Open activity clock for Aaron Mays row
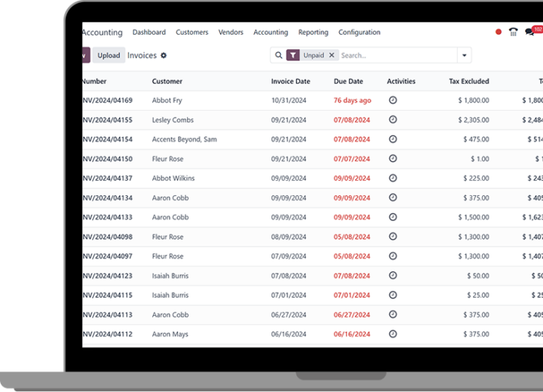 click(393, 334)
